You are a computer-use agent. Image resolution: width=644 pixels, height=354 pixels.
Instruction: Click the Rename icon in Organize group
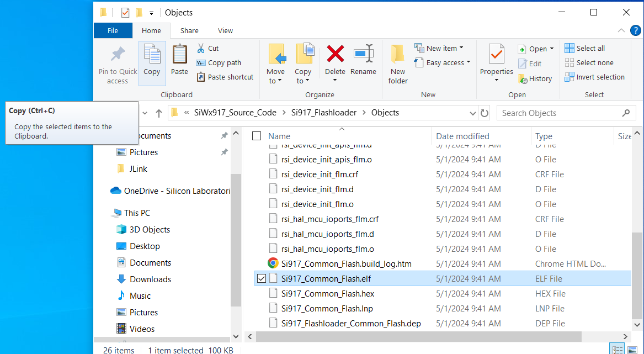tap(363, 54)
